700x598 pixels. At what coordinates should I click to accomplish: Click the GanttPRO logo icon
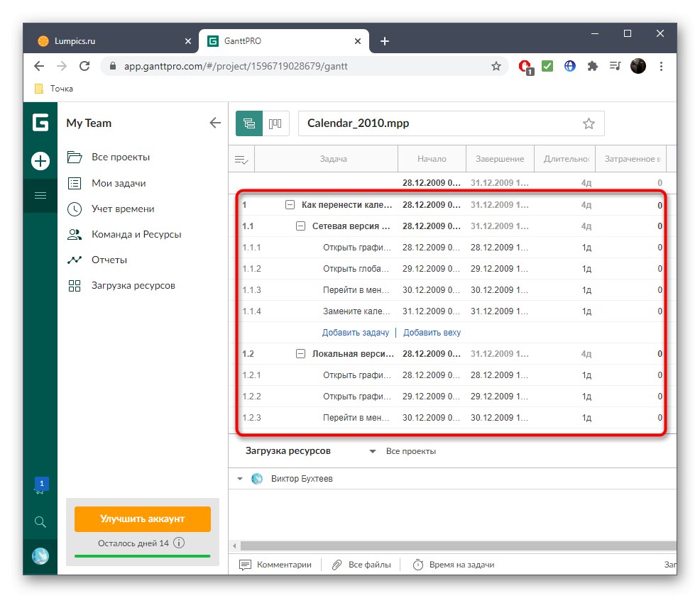click(40, 123)
